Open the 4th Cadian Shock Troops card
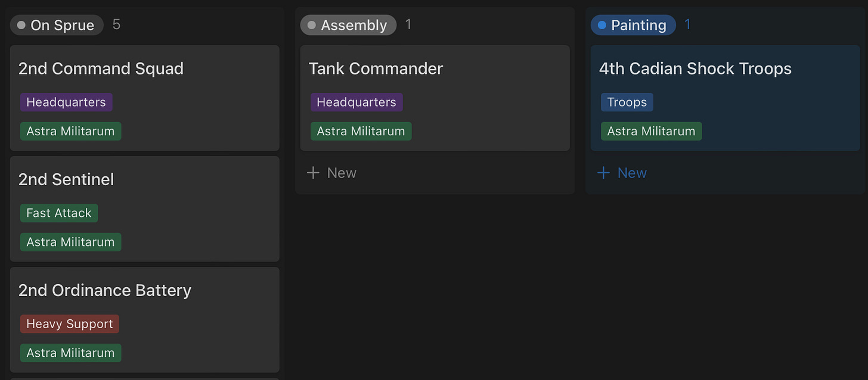This screenshot has height=380, width=868. click(726, 98)
